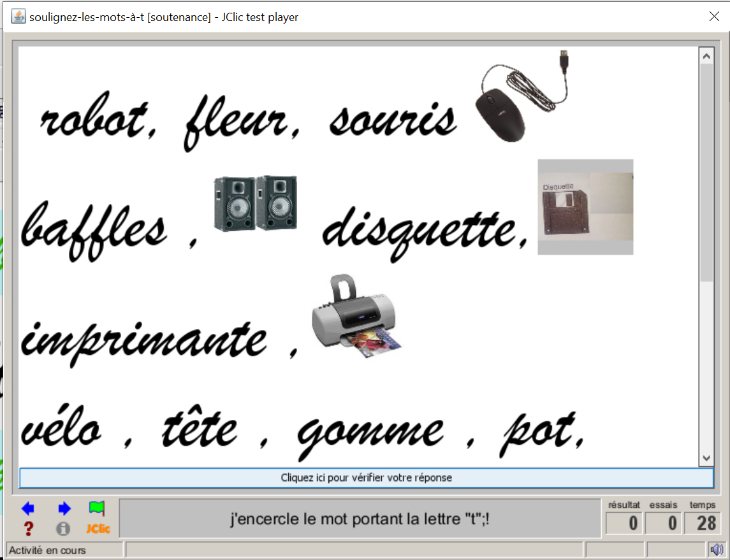This screenshot has height=560, width=730.
Task: Click the gray information icon
Action: point(63,529)
